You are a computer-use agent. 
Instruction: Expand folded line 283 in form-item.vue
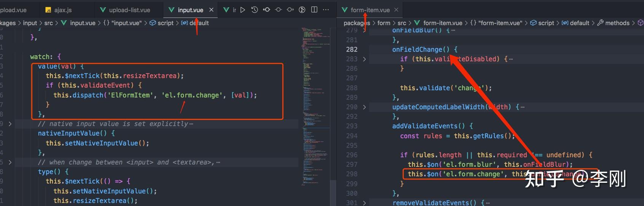(x=364, y=59)
